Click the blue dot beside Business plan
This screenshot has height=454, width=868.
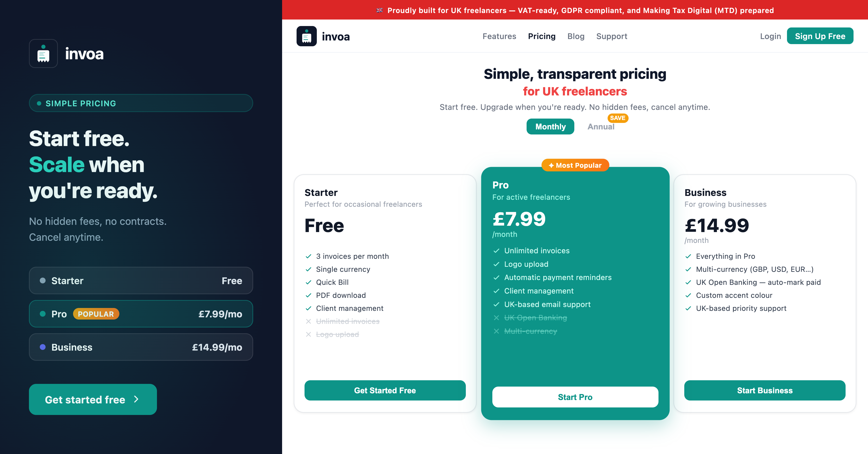point(43,347)
